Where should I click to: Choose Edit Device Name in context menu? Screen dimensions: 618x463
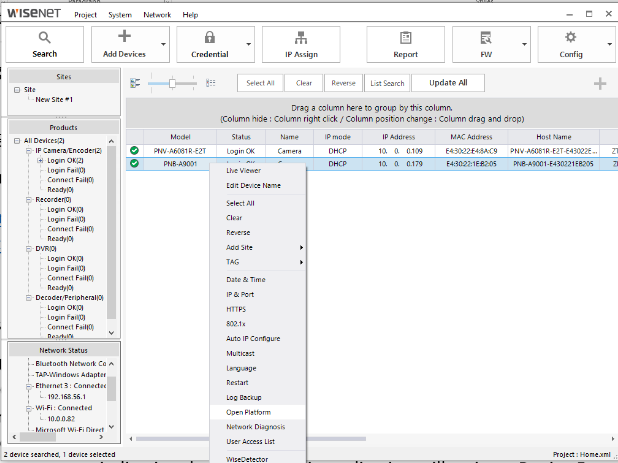[258, 186]
